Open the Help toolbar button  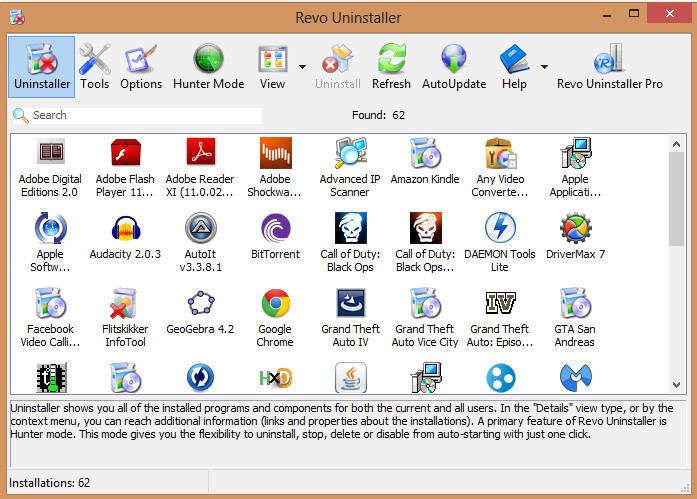tap(514, 66)
